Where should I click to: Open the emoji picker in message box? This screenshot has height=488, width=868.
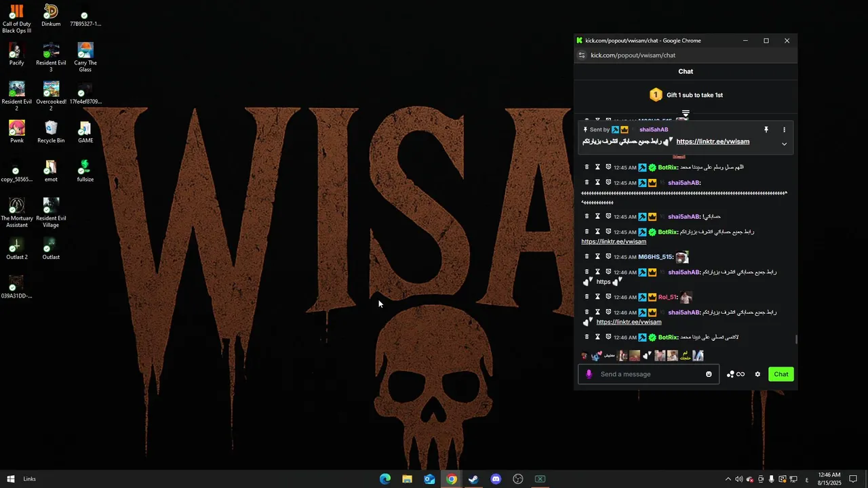pos(709,374)
